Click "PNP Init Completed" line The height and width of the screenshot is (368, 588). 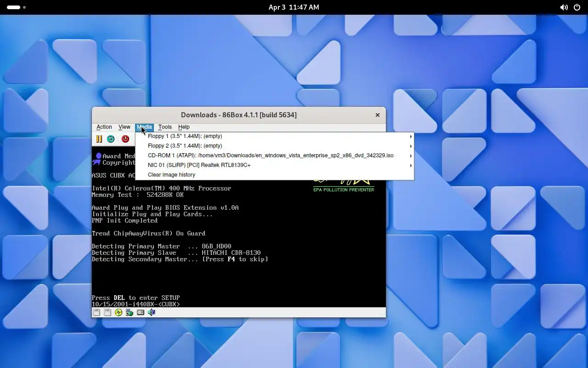point(124,220)
